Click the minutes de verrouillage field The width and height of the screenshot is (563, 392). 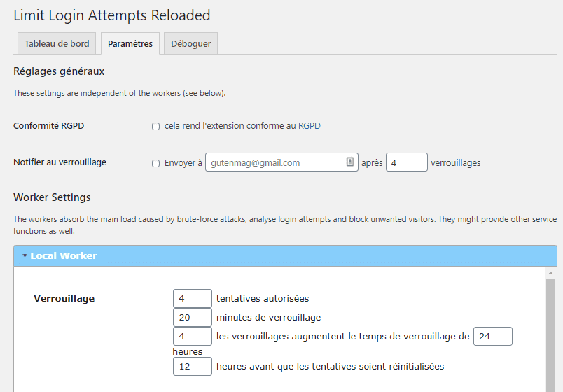coord(193,318)
